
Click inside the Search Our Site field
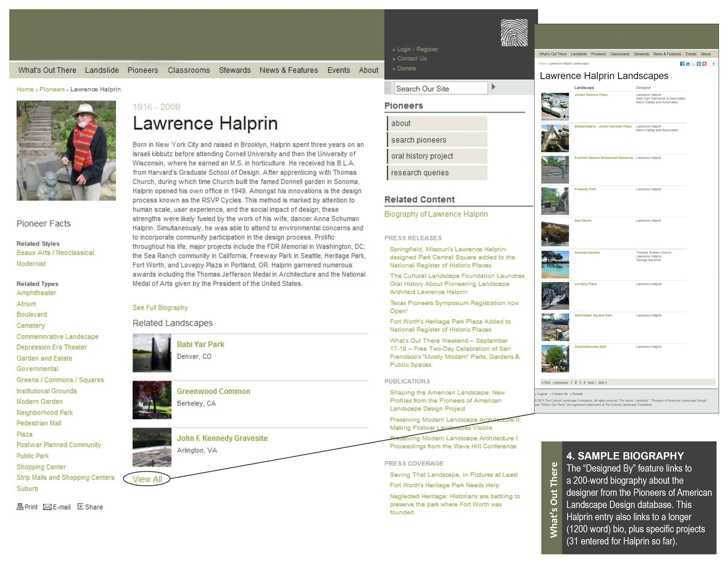[x=441, y=88]
